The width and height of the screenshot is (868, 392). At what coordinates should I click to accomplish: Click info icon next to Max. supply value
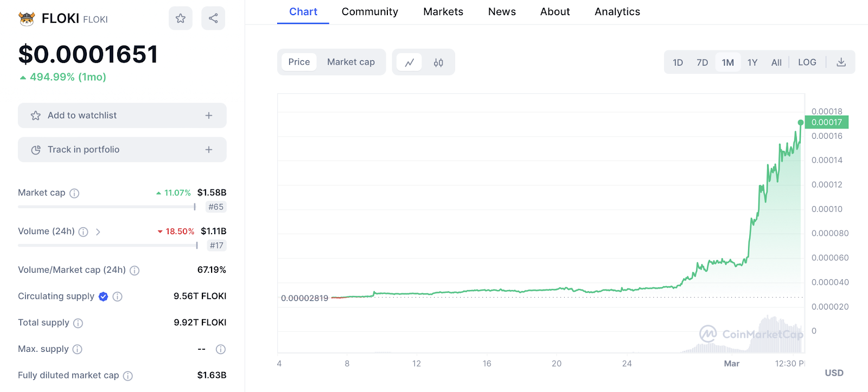(x=220, y=349)
